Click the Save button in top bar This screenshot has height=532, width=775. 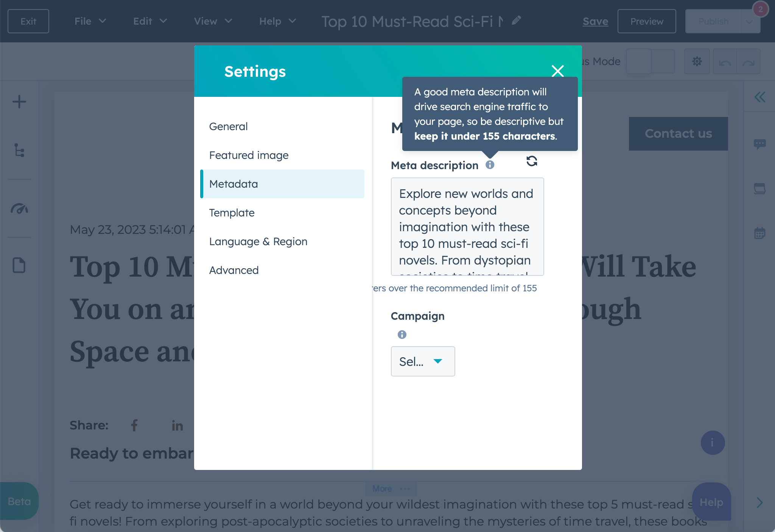tap(595, 20)
